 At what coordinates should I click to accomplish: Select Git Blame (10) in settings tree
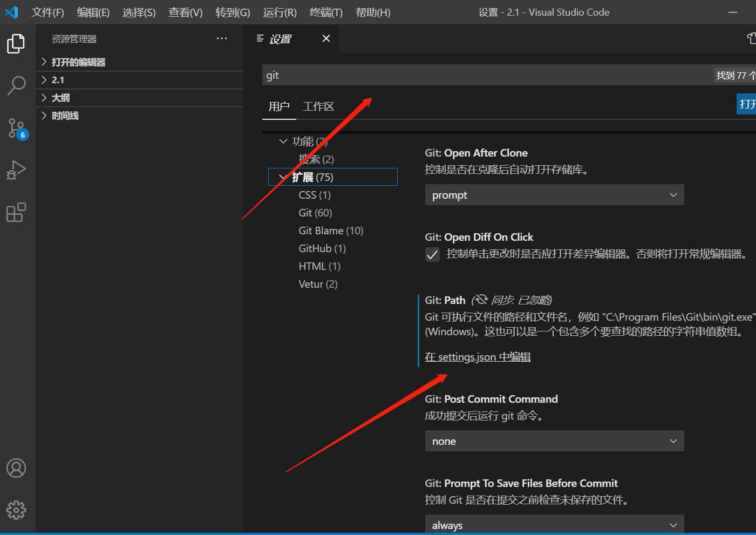(x=331, y=231)
